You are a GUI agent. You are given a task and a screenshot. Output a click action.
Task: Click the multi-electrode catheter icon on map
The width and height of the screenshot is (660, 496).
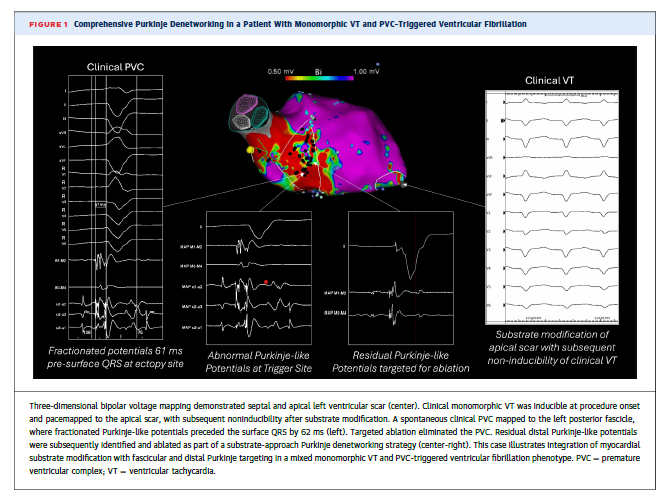249,112
